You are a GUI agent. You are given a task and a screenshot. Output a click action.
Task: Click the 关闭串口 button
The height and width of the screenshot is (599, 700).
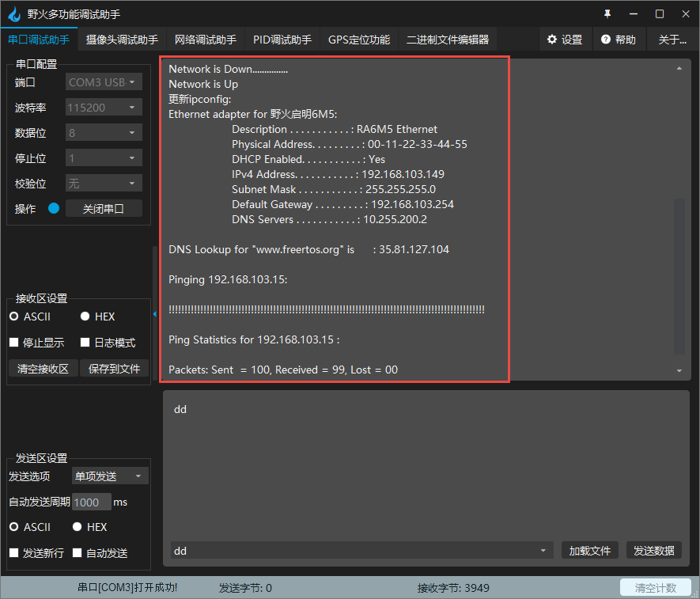(104, 209)
